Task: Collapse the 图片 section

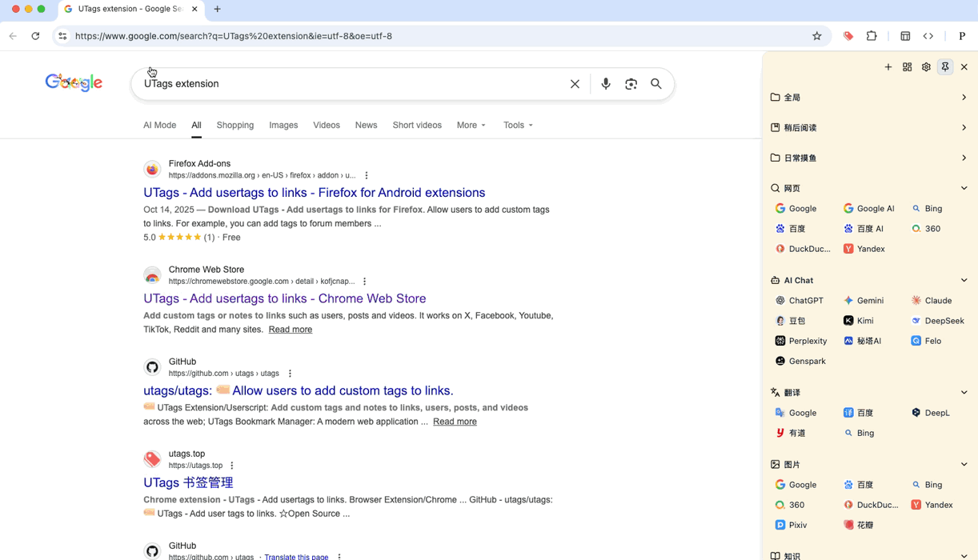Action: point(964,465)
